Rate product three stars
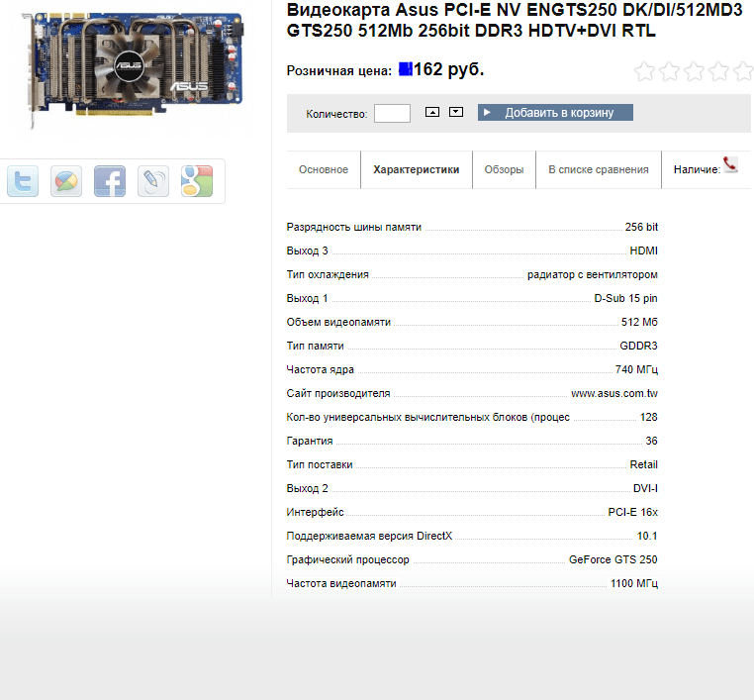 coord(694,71)
